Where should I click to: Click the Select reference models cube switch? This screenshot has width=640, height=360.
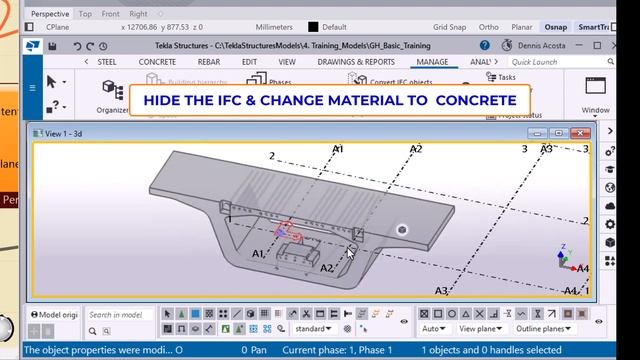point(251,313)
